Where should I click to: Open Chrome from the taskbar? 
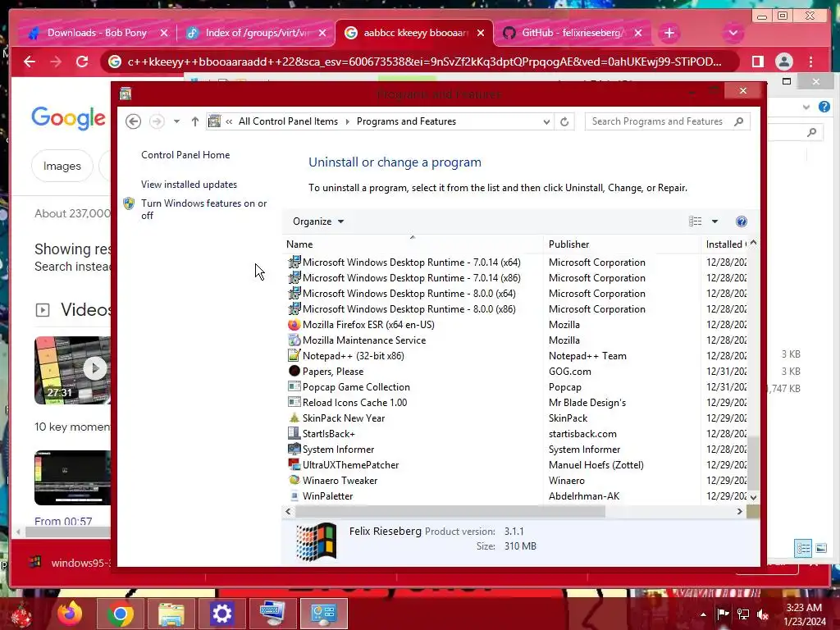[x=121, y=614]
